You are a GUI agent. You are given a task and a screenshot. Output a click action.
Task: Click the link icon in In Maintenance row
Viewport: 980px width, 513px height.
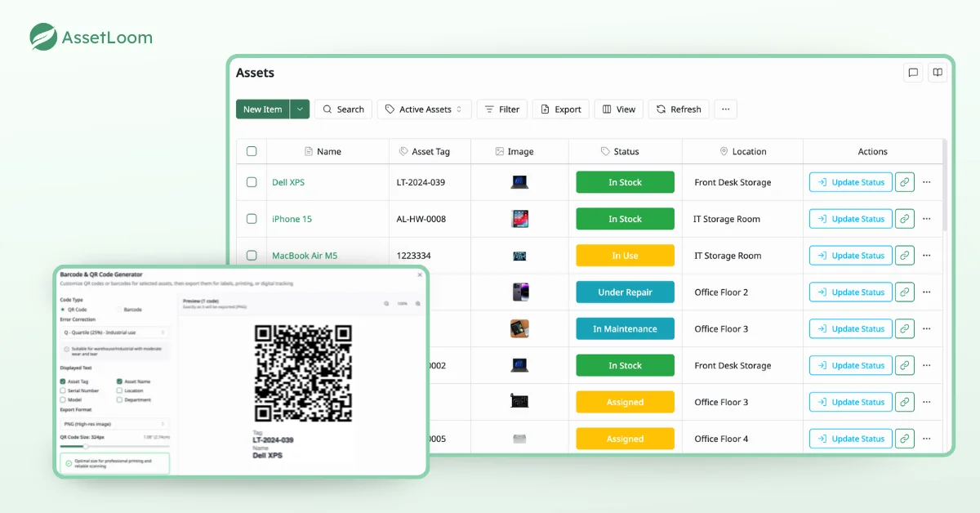[x=904, y=328]
